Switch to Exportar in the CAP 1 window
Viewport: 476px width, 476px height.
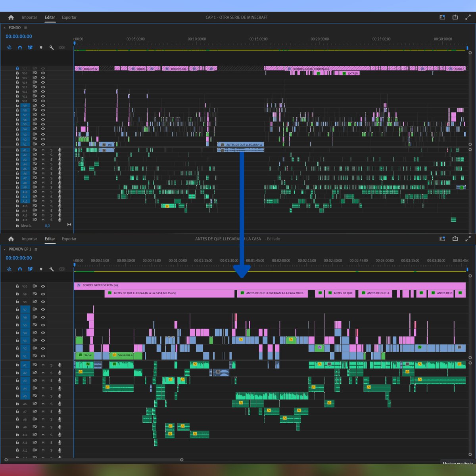tap(69, 17)
